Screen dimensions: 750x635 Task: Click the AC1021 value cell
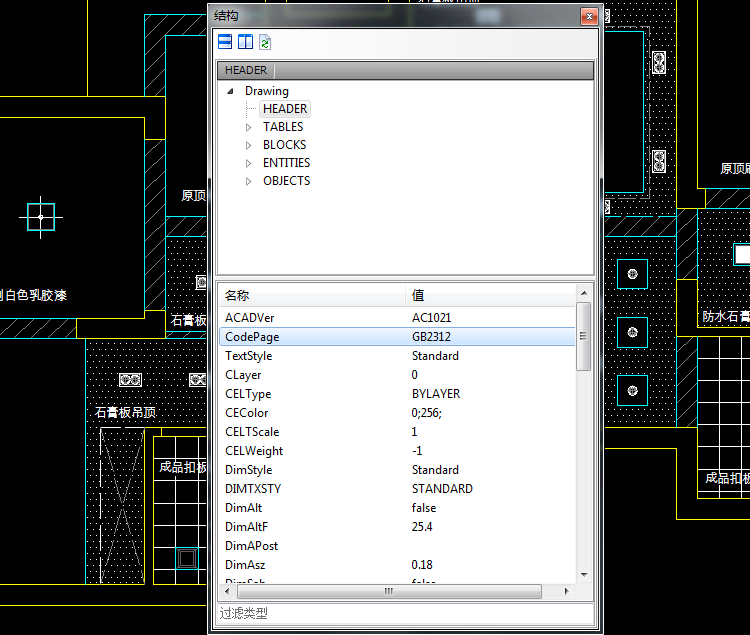tap(431, 318)
